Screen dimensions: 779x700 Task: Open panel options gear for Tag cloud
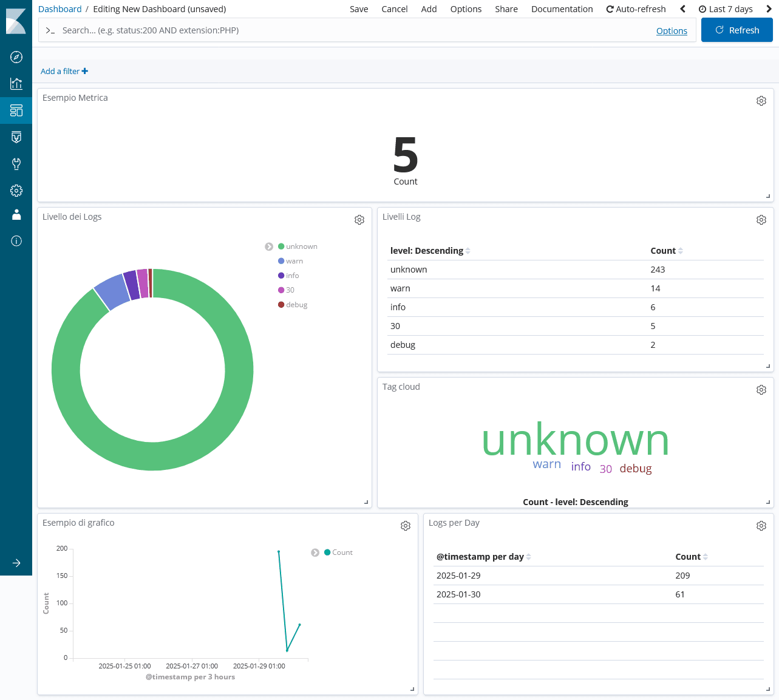(761, 390)
